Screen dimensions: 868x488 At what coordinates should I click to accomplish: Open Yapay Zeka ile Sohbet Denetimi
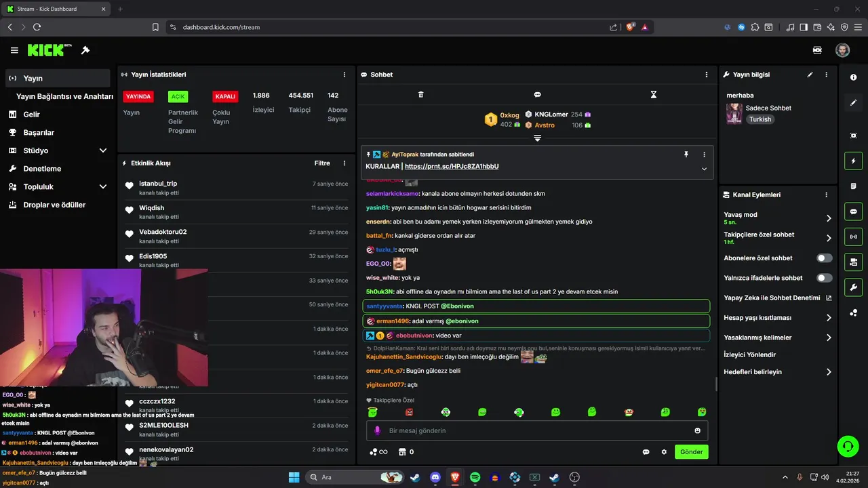(x=778, y=298)
